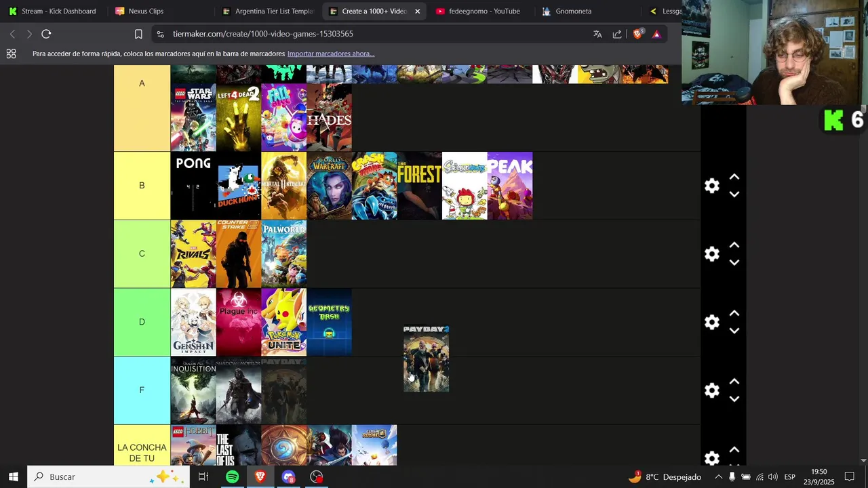This screenshot has width=868, height=488.
Task: Select Hades game thumbnail
Action: 329,117
